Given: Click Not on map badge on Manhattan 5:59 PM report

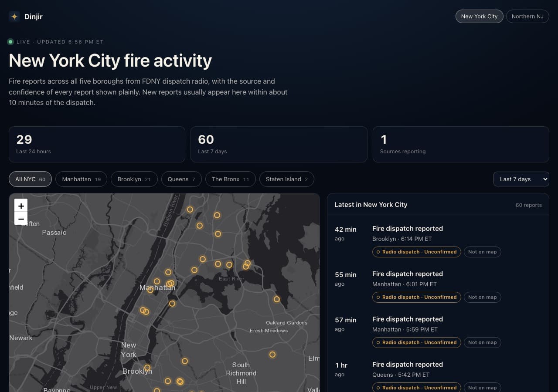Looking at the screenshot, I should coord(482,342).
